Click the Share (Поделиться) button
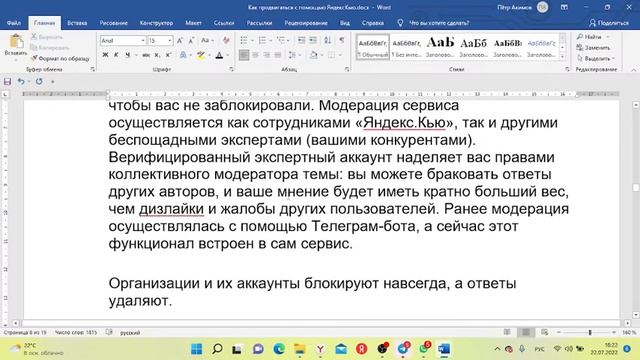This screenshot has width=640, height=360. pyautogui.click(x=609, y=23)
